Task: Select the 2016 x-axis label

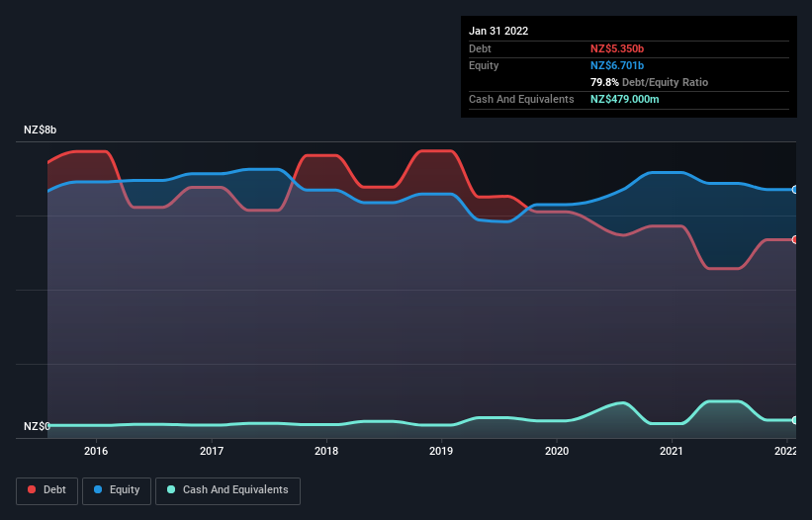Action: click(96, 451)
